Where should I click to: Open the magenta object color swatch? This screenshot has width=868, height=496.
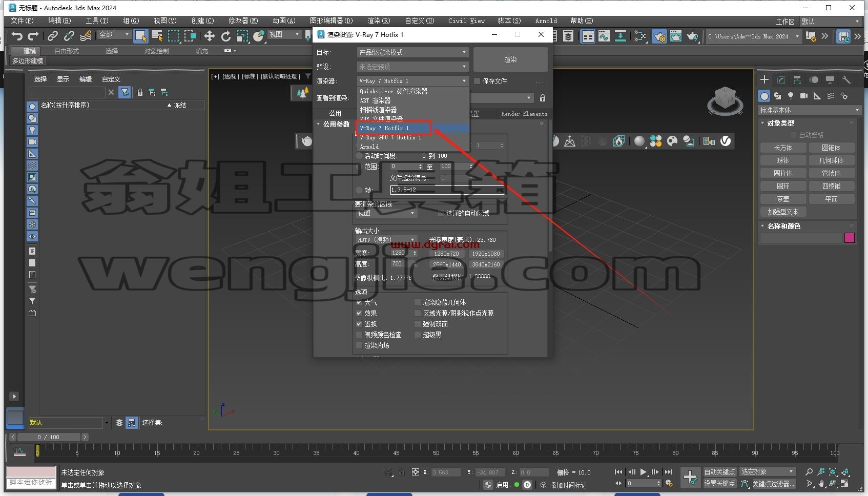tap(850, 238)
